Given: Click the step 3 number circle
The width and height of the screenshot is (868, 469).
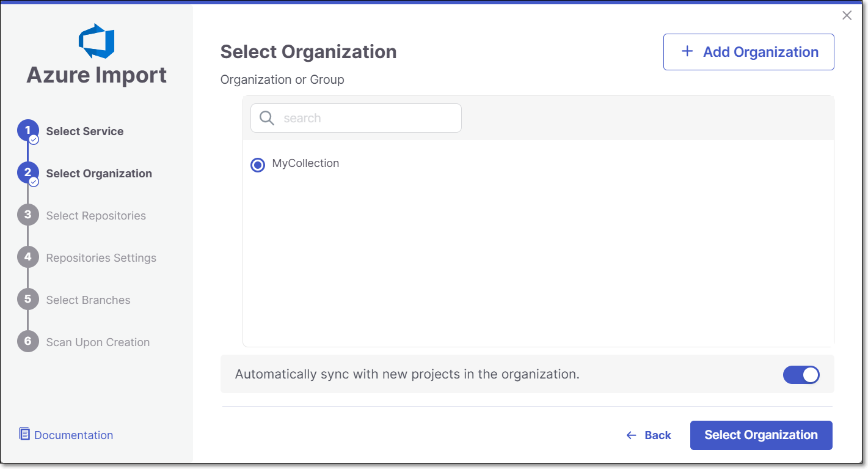Looking at the screenshot, I should (x=27, y=215).
